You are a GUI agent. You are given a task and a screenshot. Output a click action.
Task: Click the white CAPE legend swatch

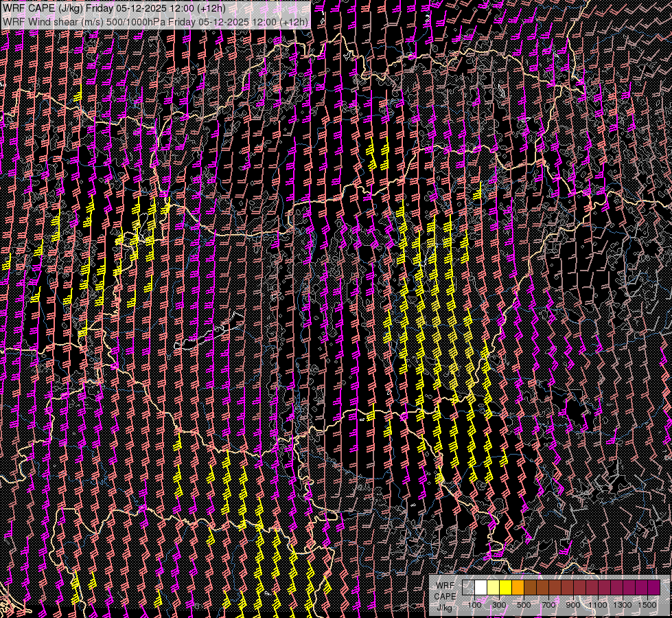tap(481, 588)
